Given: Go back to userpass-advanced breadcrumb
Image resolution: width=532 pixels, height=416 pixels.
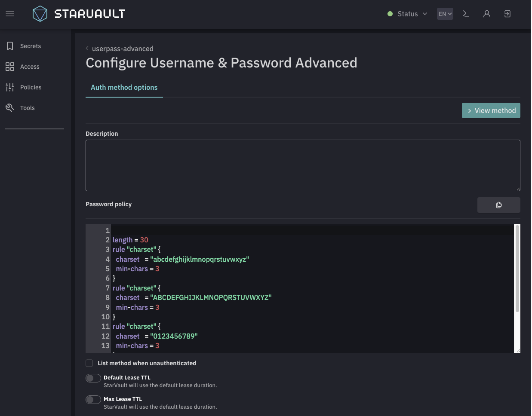Looking at the screenshot, I should coord(123,49).
